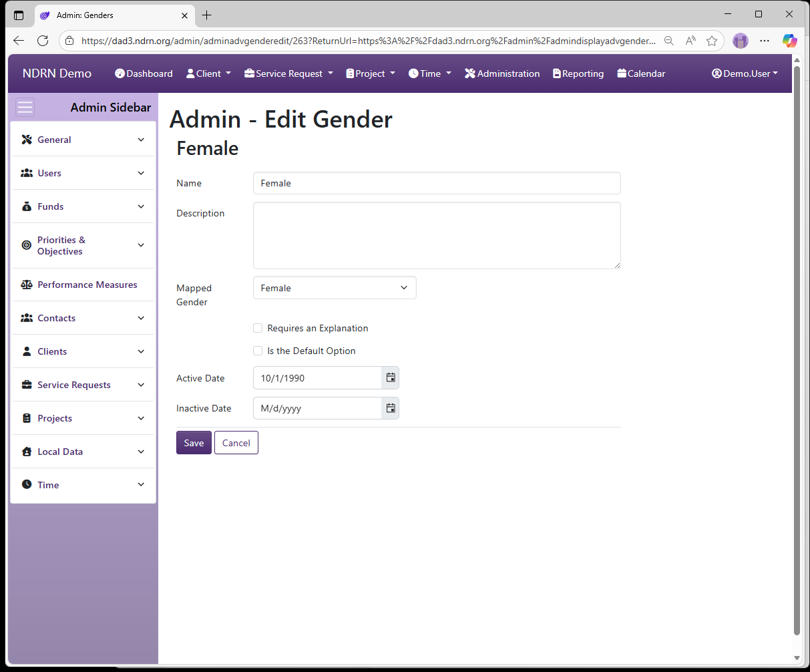Open the Inactive Date calendar picker
The image size is (810, 672).
[x=391, y=408]
